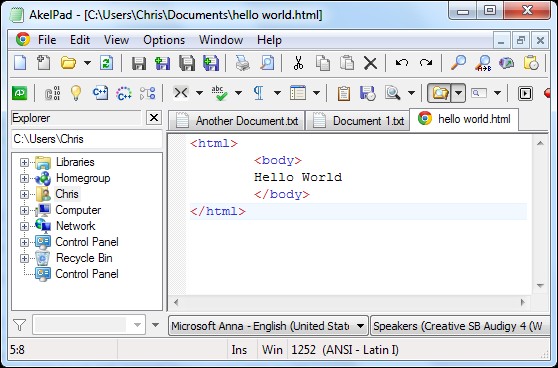The width and height of the screenshot is (558, 368).
Task: Click the horizontal scrollbar right arrow
Action: [x=522, y=303]
